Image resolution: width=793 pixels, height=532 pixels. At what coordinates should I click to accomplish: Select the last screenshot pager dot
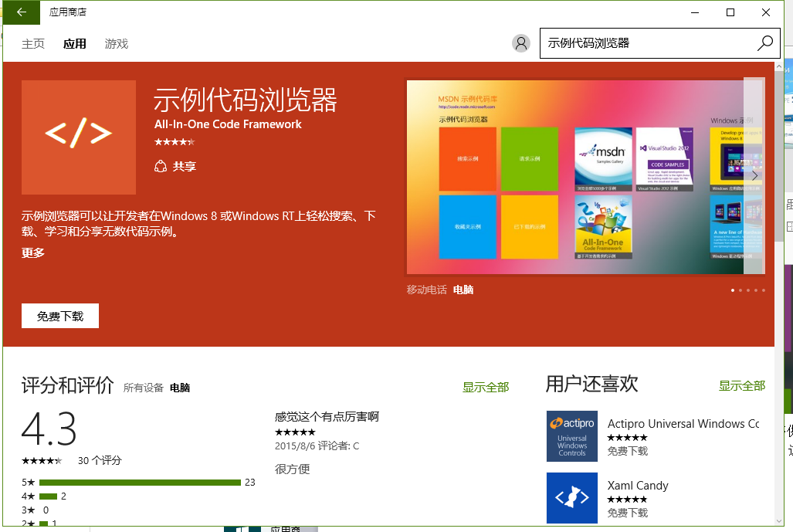[x=763, y=290]
